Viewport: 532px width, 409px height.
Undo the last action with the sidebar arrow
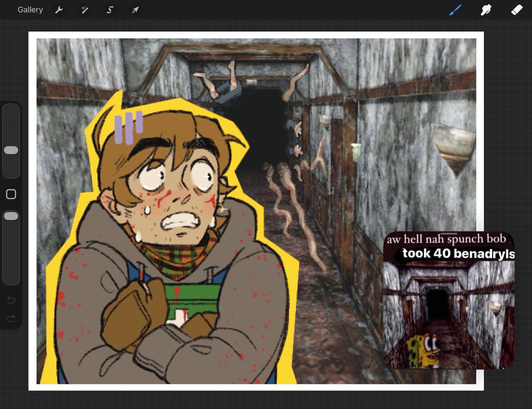pos(11,300)
